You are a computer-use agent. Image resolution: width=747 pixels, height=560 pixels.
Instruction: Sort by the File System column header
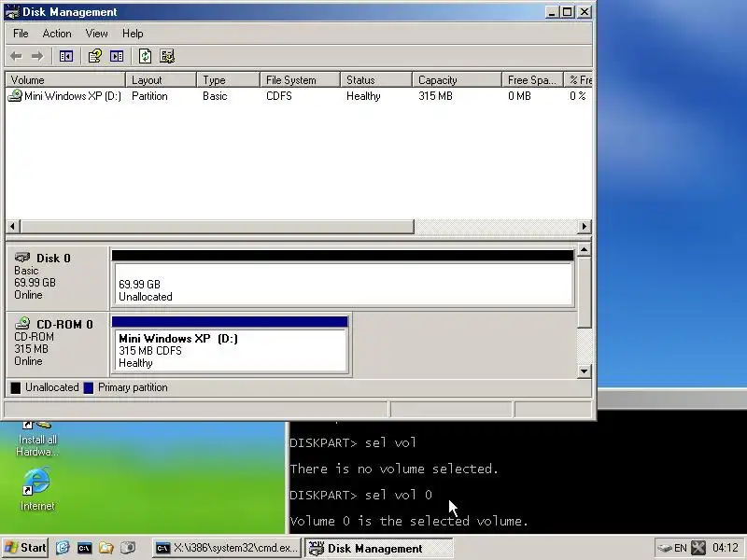(301, 80)
